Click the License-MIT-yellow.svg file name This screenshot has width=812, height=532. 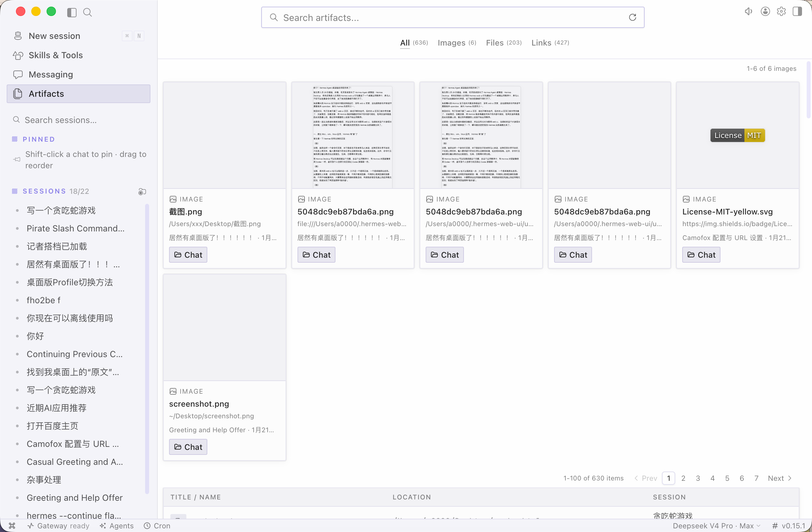pos(727,212)
